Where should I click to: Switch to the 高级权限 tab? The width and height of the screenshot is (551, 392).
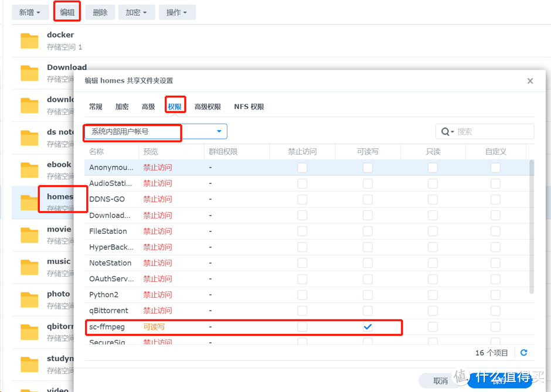(x=208, y=107)
